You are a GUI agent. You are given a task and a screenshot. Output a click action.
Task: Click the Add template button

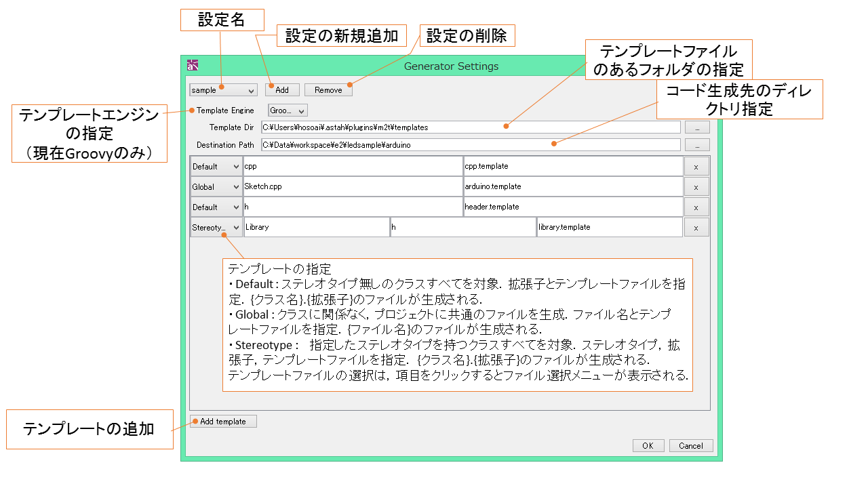pos(223,421)
